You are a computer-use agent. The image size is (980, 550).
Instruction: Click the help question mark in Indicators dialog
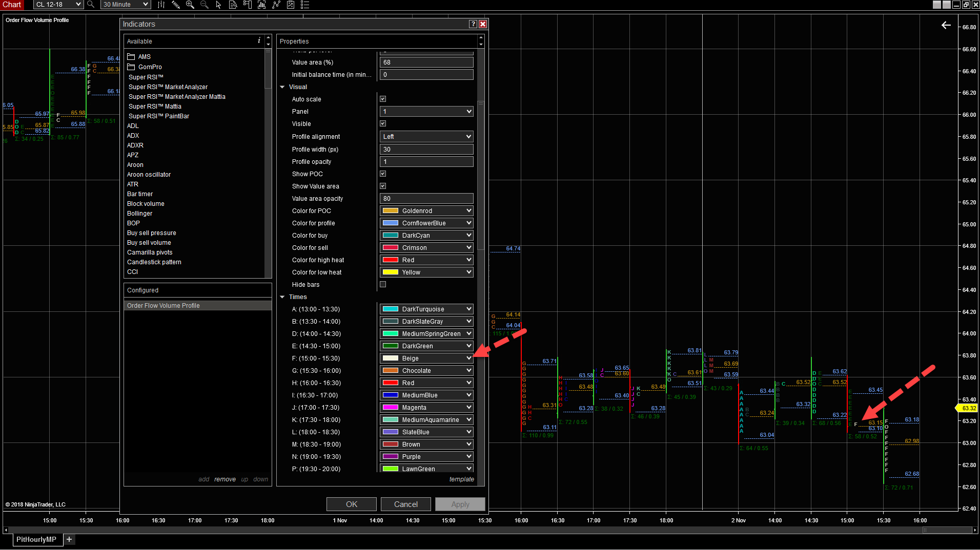[473, 24]
